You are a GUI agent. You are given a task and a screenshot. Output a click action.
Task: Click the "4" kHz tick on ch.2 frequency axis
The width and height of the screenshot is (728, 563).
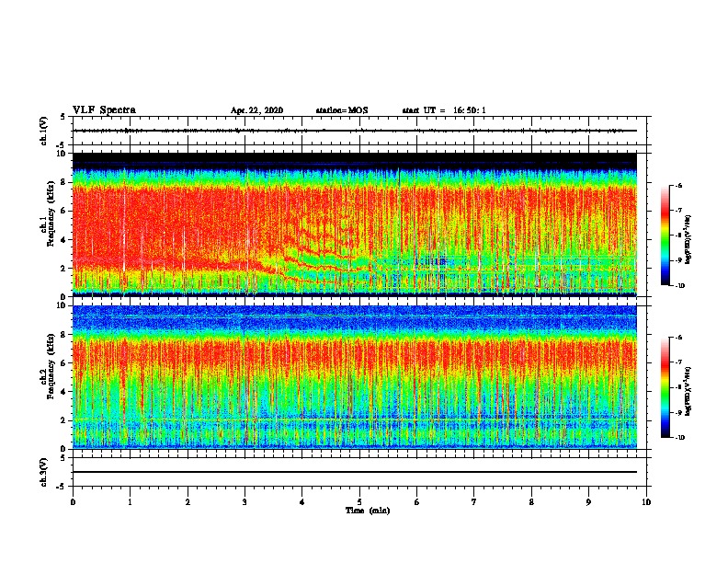pyautogui.click(x=64, y=392)
